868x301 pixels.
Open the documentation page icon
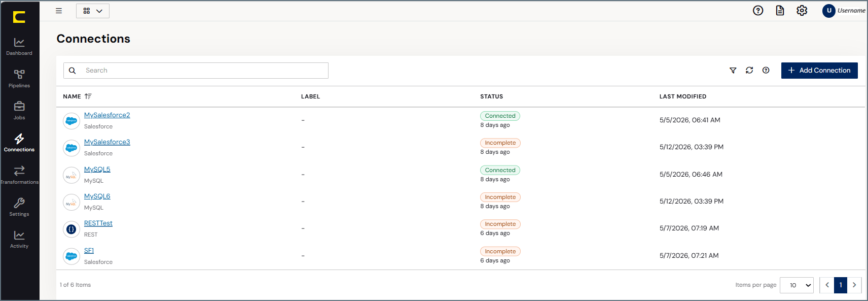pos(780,11)
